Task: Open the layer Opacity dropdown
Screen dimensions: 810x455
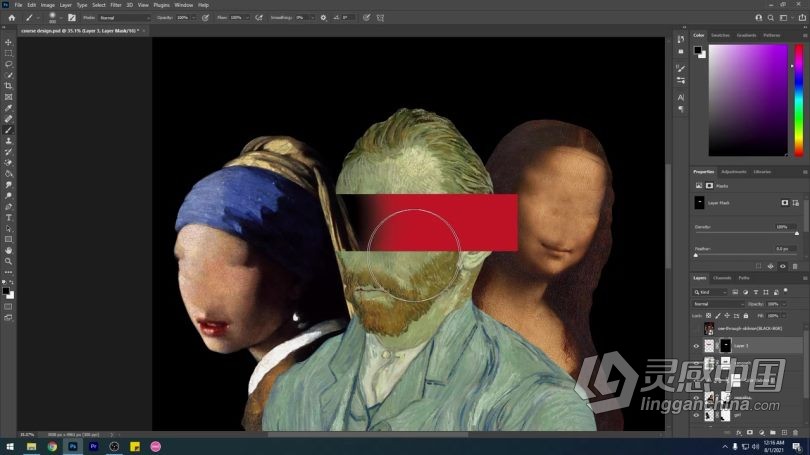Action: [x=783, y=304]
